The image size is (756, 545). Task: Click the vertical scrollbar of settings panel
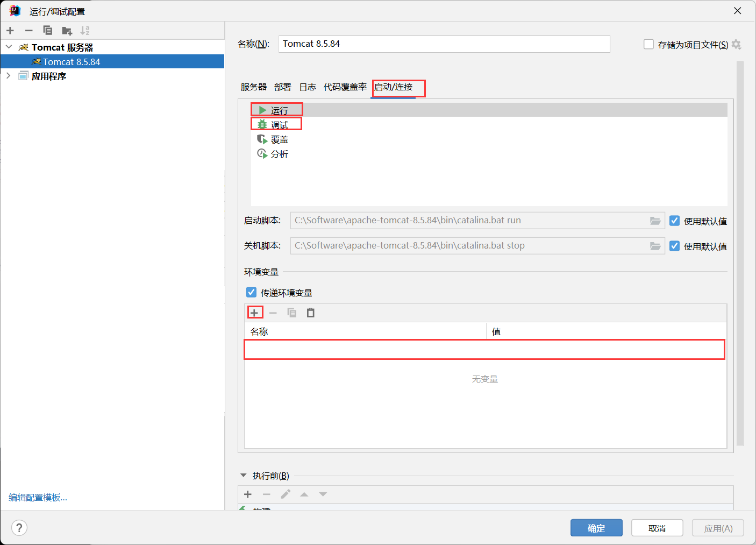click(x=740, y=253)
